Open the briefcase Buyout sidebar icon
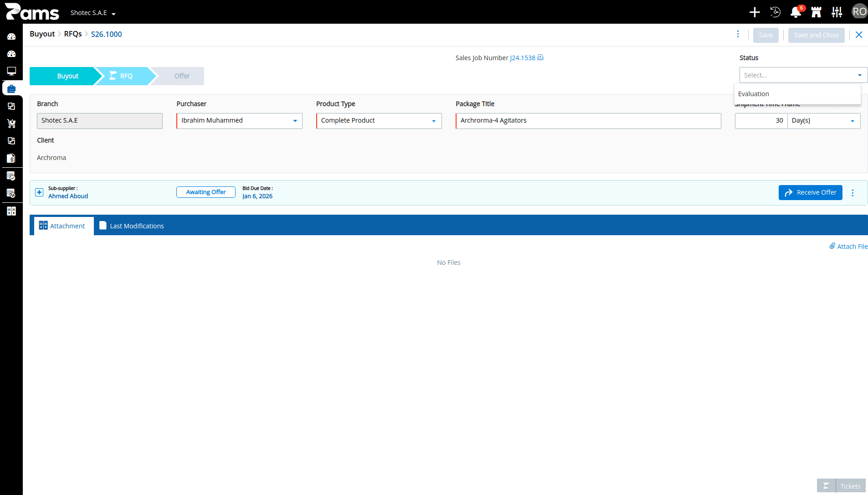This screenshot has height=495, width=868. tap(11, 88)
